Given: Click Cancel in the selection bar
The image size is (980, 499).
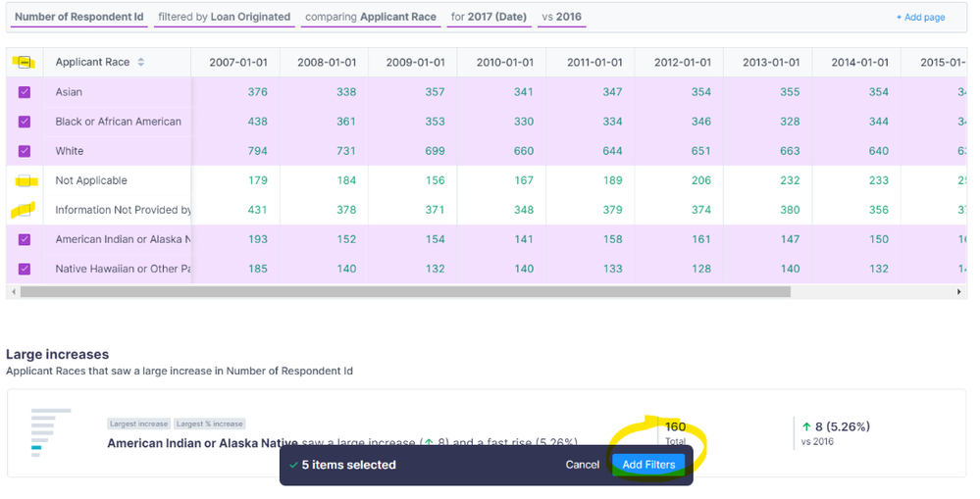Looking at the screenshot, I should (582, 465).
